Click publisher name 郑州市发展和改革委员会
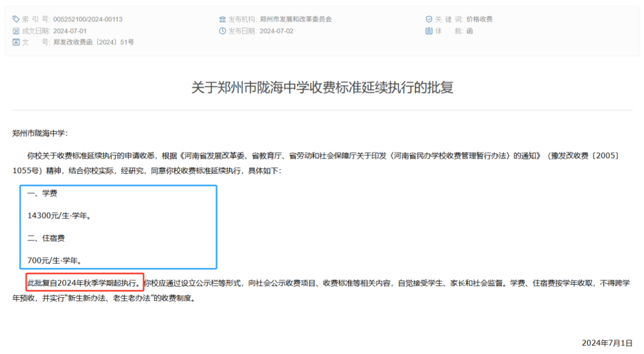 pyautogui.click(x=296, y=19)
